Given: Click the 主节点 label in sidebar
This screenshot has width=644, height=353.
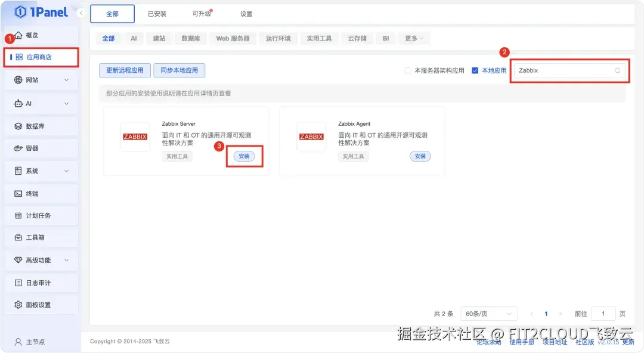Looking at the screenshot, I should [35, 342].
